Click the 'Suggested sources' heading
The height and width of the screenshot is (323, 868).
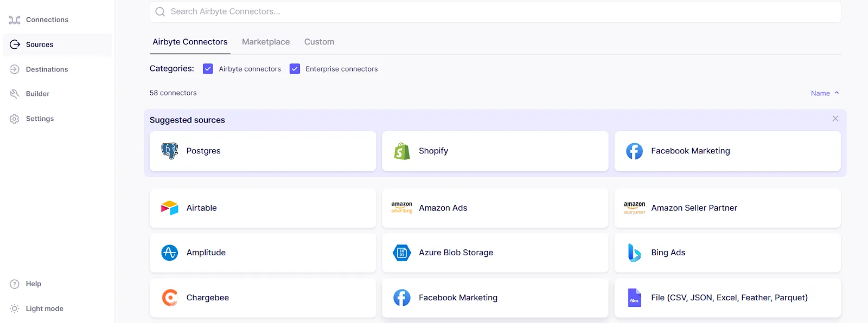pos(187,120)
